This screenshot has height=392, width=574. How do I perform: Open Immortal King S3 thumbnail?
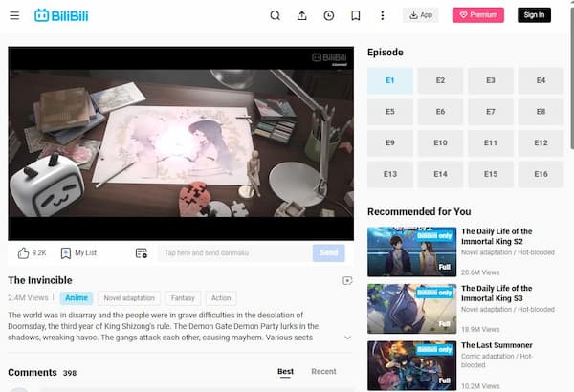411,309
